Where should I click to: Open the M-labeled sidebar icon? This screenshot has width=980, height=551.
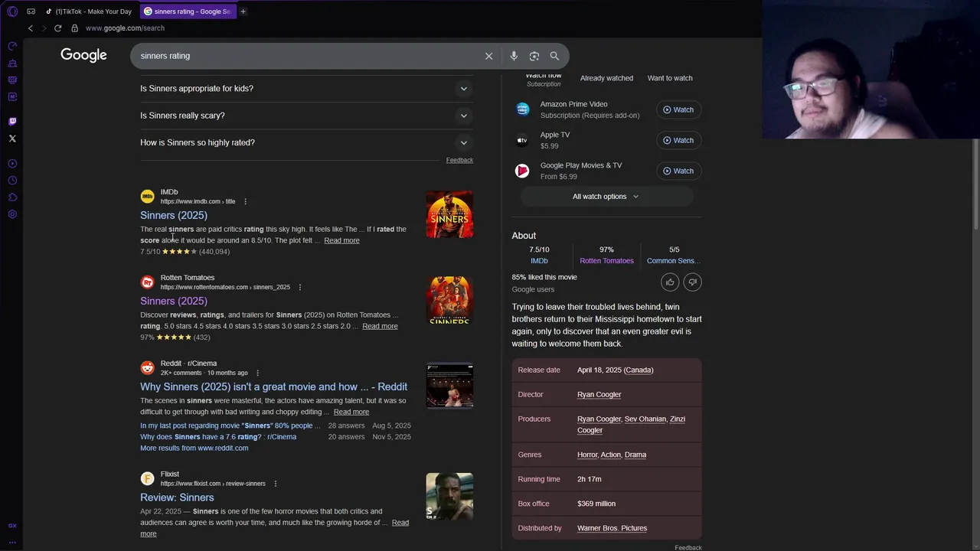pyautogui.click(x=12, y=96)
